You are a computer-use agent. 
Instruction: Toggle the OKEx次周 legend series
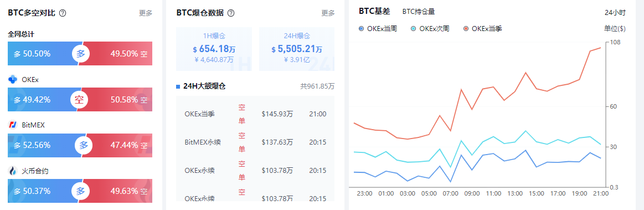point(430,29)
